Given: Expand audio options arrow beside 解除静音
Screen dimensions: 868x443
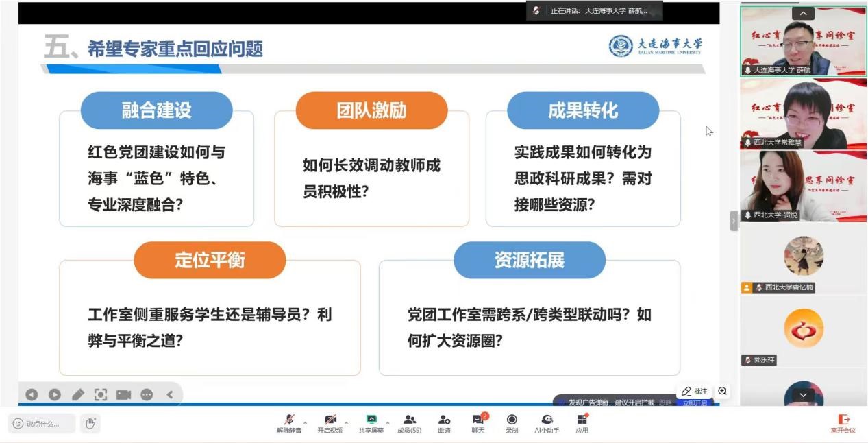Looking at the screenshot, I should coord(305,422).
